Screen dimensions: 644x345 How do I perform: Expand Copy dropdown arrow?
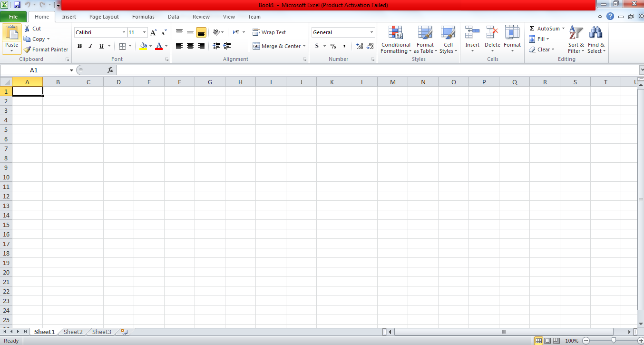point(48,39)
